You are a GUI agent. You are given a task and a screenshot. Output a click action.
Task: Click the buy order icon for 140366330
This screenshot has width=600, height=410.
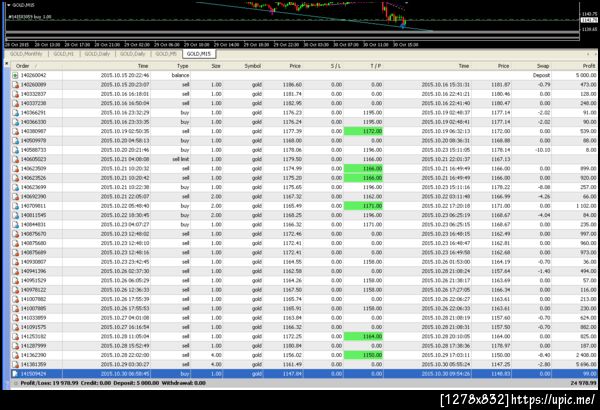coord(15,122)
